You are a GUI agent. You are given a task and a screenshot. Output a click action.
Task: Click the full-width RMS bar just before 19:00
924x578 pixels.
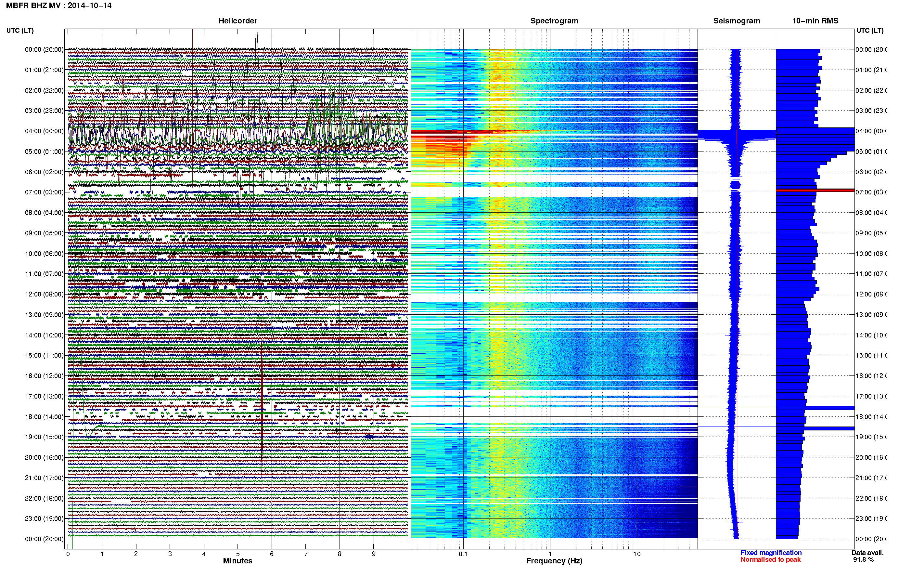click(815, 428)
